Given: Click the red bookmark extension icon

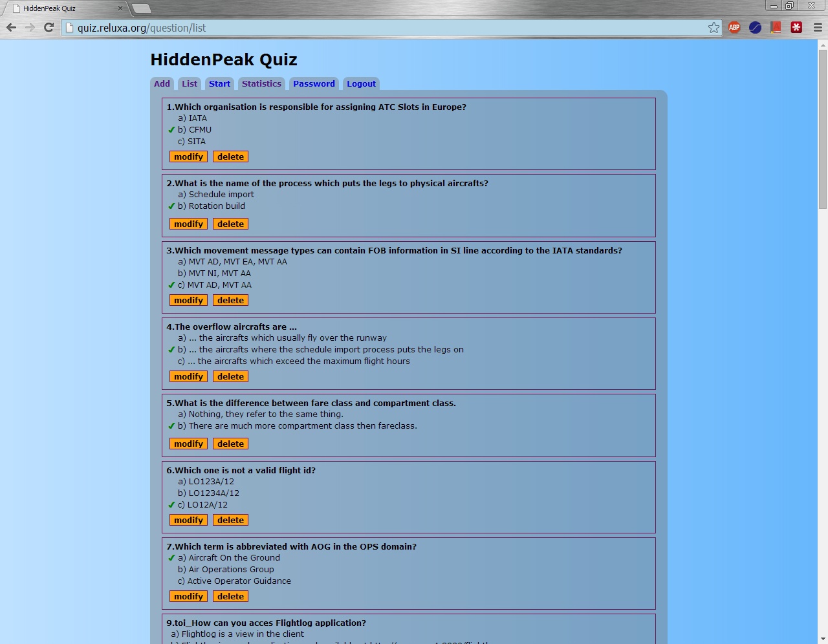Looking at the screenshot, I should pos(776,27).
